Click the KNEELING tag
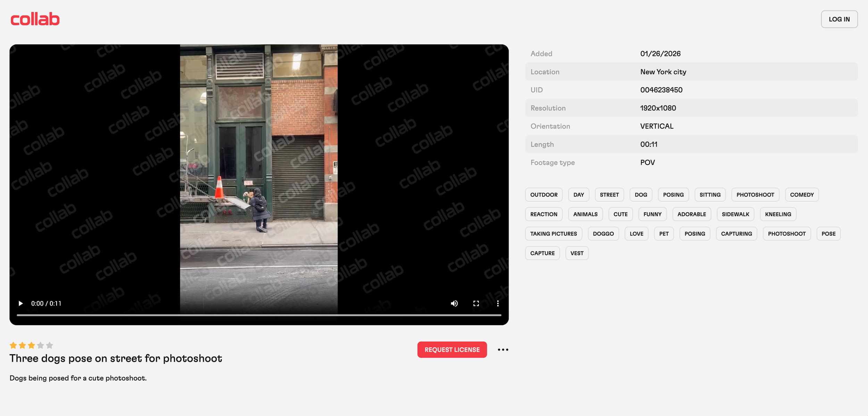This screenshot has height=416, width=868. pos(778,214)
